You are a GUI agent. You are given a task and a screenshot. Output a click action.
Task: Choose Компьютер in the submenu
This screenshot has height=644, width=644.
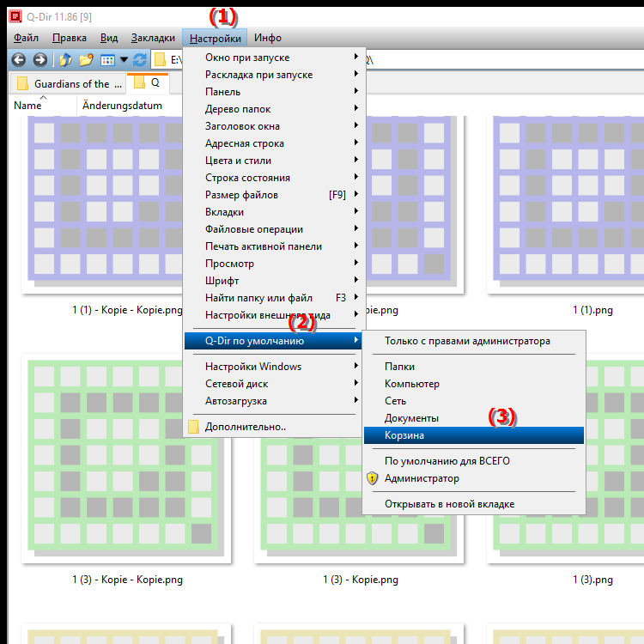[x=473, y=384]
